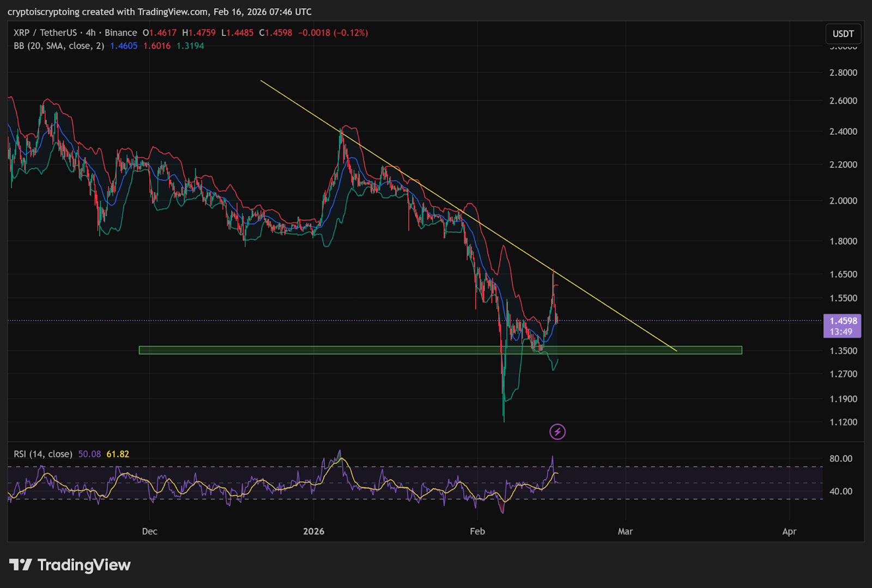This screenshot has width=872, height=588.
Task: Click the 1.3500 price scale level
Action: tap(843, 351)
